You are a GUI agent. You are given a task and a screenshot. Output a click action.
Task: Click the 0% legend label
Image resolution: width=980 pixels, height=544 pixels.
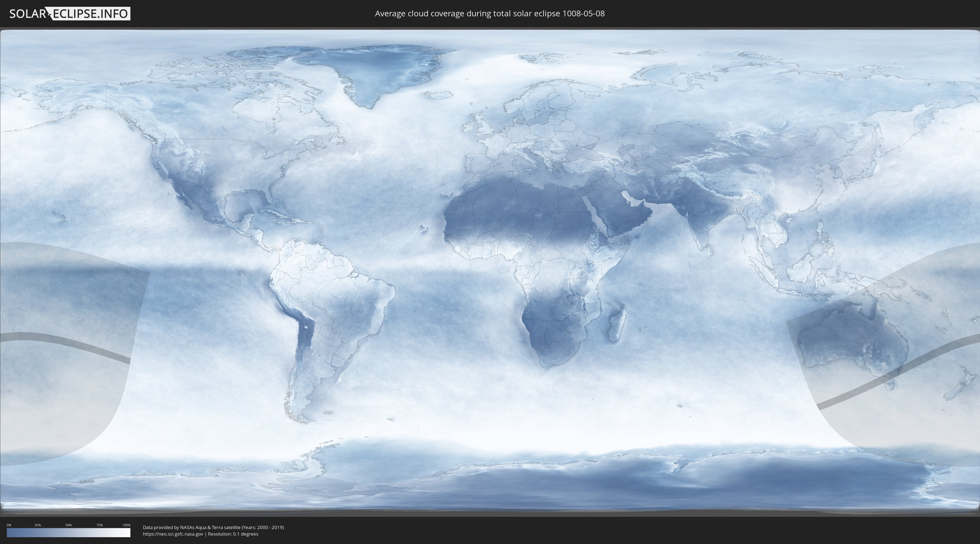tap(9, 525)
